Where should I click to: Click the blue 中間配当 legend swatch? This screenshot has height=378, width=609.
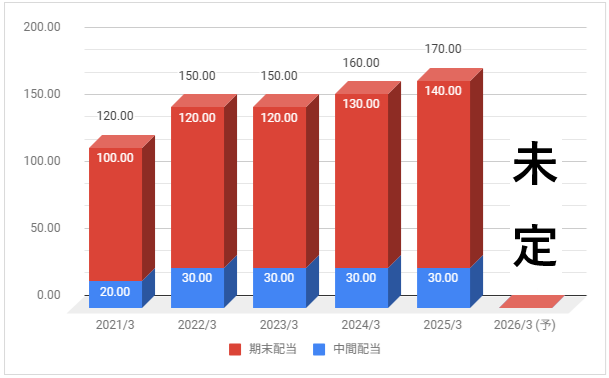(319, 349)
